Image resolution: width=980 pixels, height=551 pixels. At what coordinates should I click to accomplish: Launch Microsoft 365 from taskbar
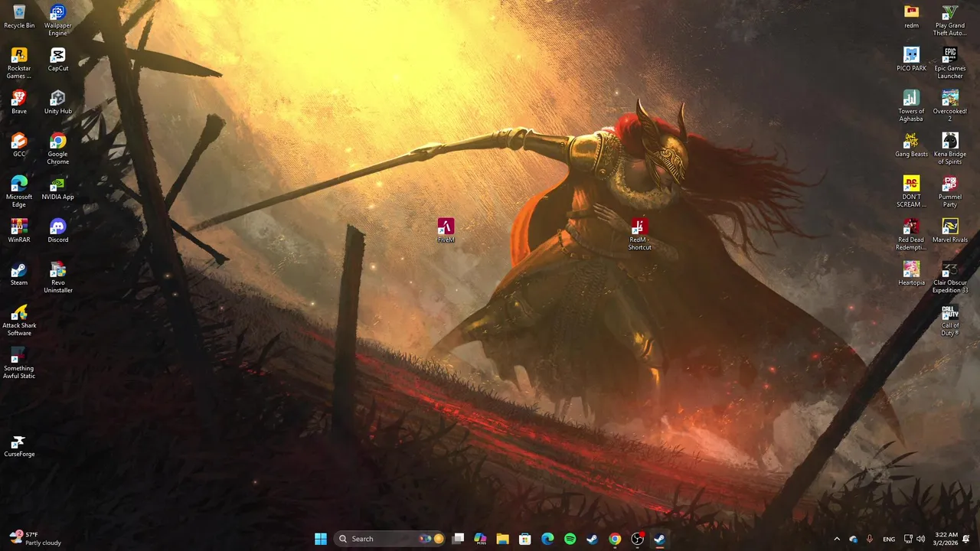point(480,539)
